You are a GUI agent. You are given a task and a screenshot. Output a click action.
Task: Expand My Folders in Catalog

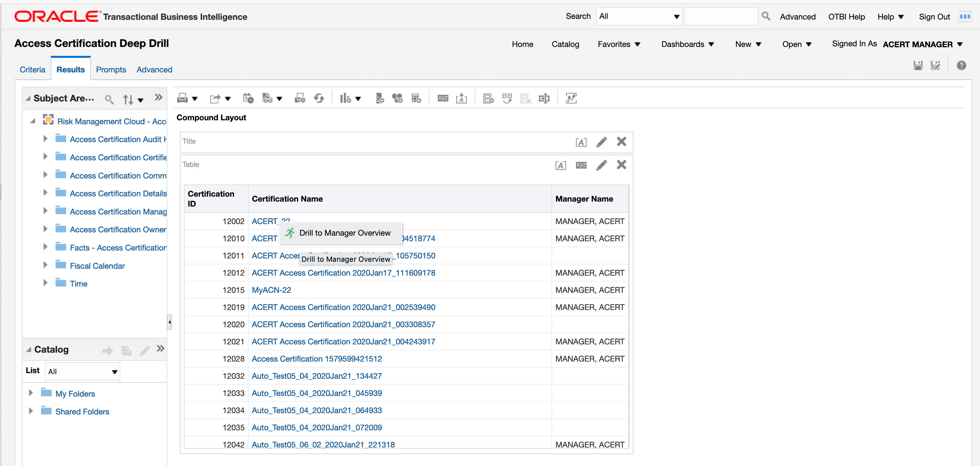click(x=31, y=393)
